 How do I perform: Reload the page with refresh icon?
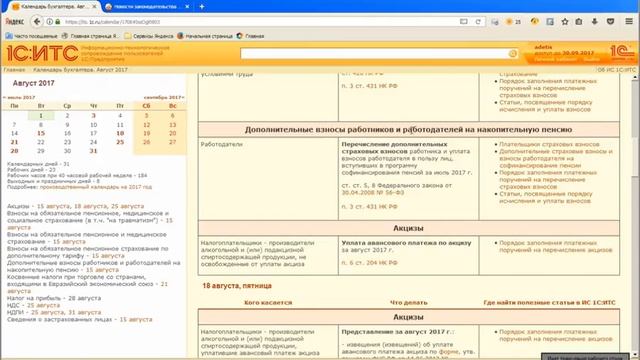coord(478,22)
